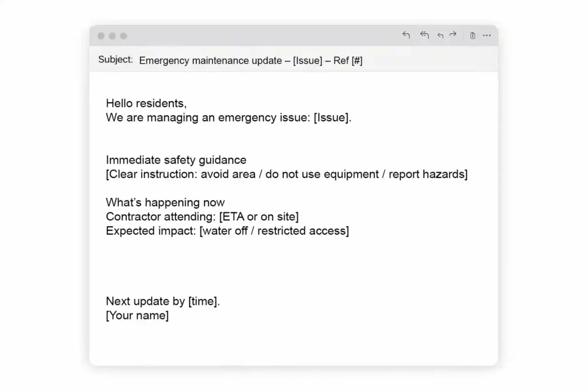Click the "Hello residents," greeting line

pyautogui.click(x=146, y=103)
